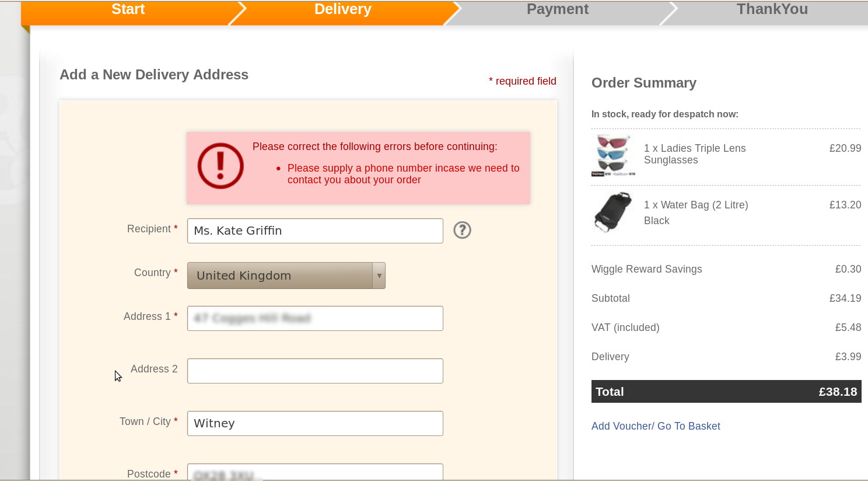868x481 pixels.
Task: Click the recipient help question mark icon
Action: 462,230
